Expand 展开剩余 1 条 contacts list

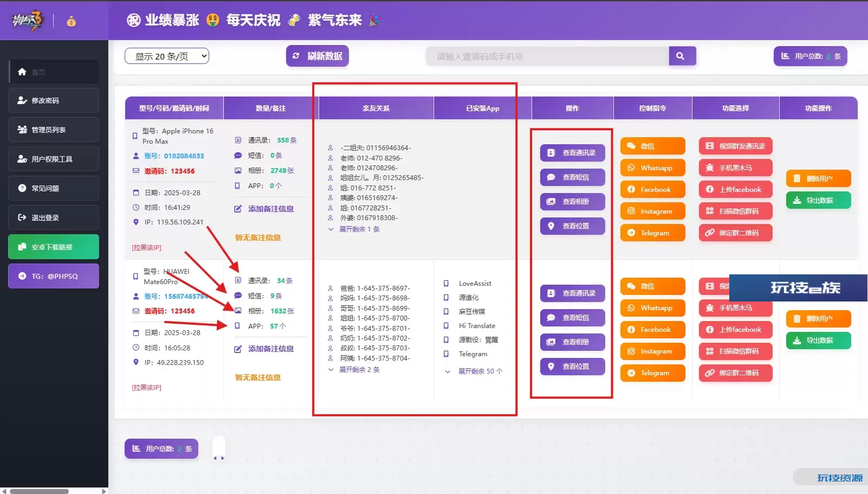(354, 229)
